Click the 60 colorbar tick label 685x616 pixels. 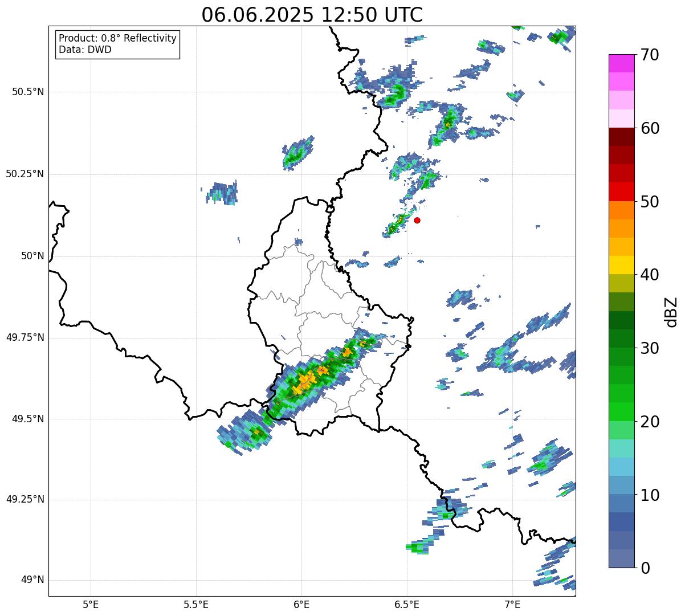(650, 128)
